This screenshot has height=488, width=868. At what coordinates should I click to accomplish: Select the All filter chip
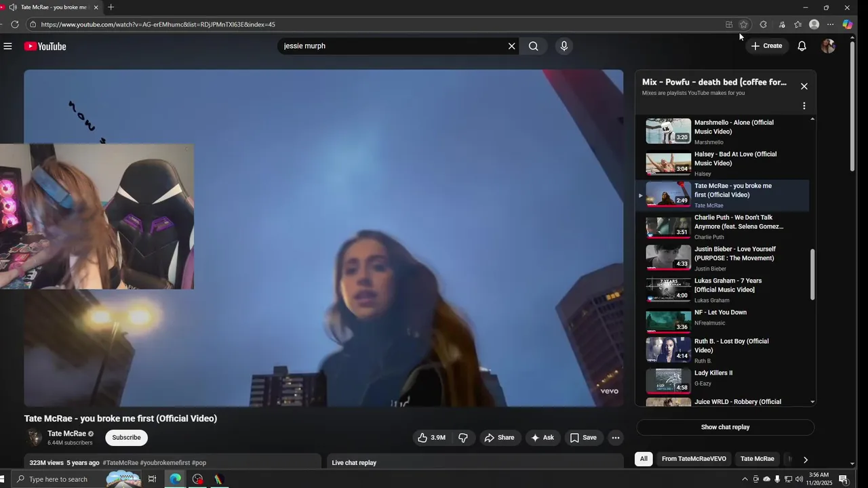pos(644,459)
